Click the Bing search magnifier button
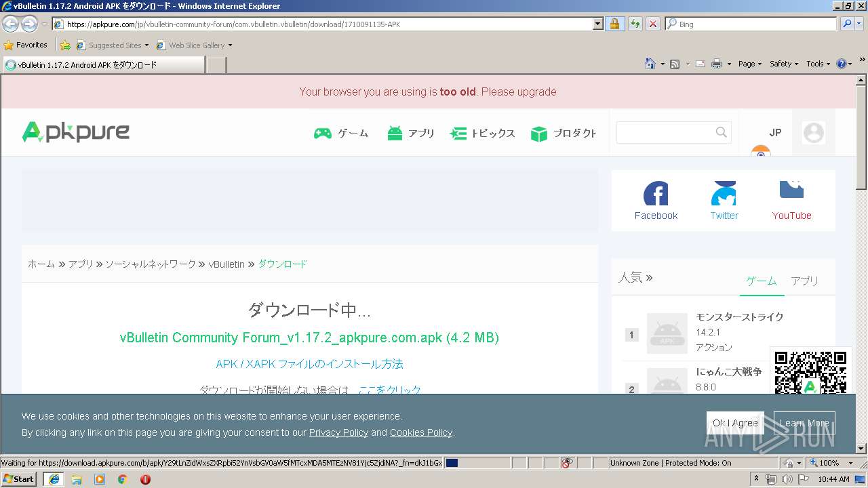Screen dimensions: 868x488 [x=847, y=24]
